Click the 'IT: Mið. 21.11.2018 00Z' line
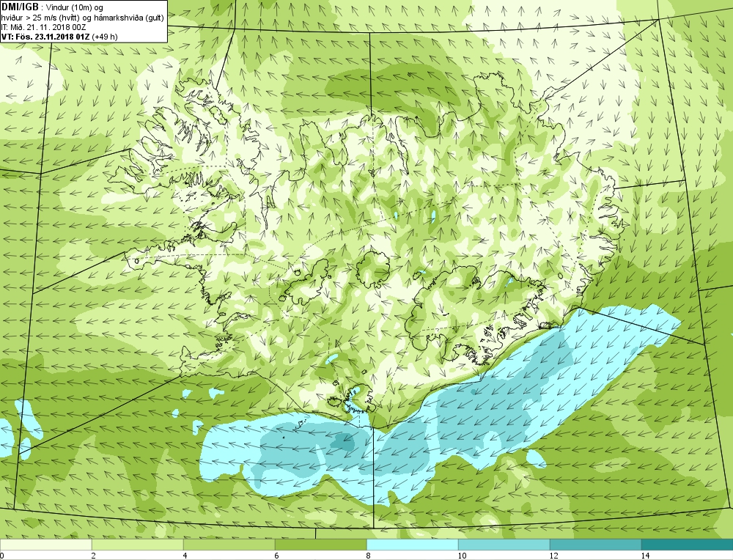 [x=43, y=27]
